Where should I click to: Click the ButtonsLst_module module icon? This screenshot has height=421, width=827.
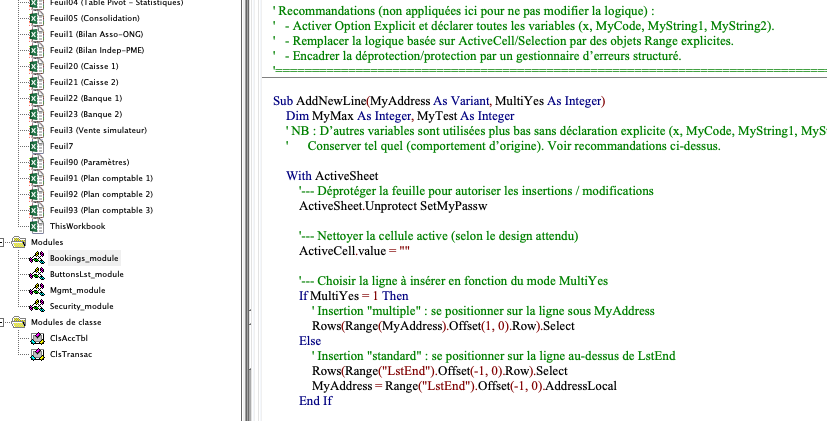(38, 274)
